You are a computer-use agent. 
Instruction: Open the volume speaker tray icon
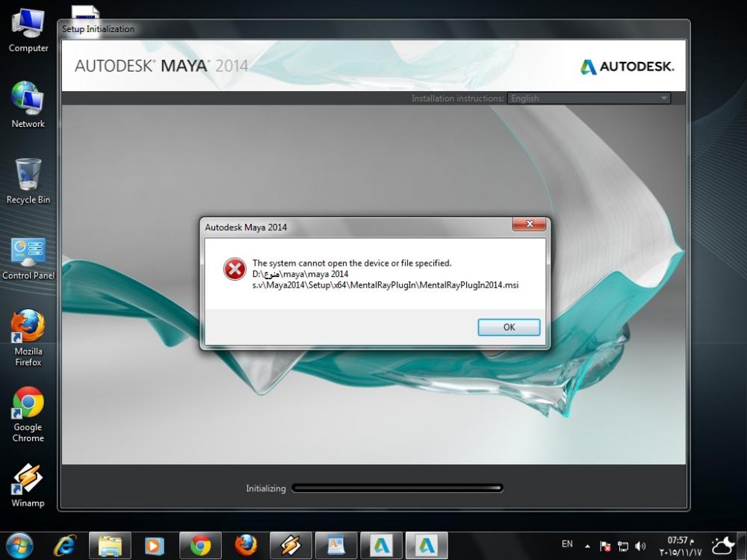pyautogui.click(x=640, y=547)
